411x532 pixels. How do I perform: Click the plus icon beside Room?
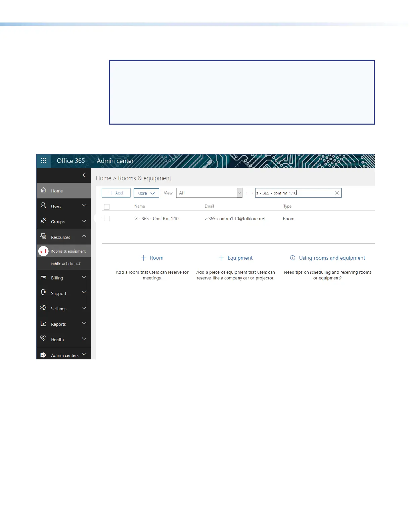[143, 258]
